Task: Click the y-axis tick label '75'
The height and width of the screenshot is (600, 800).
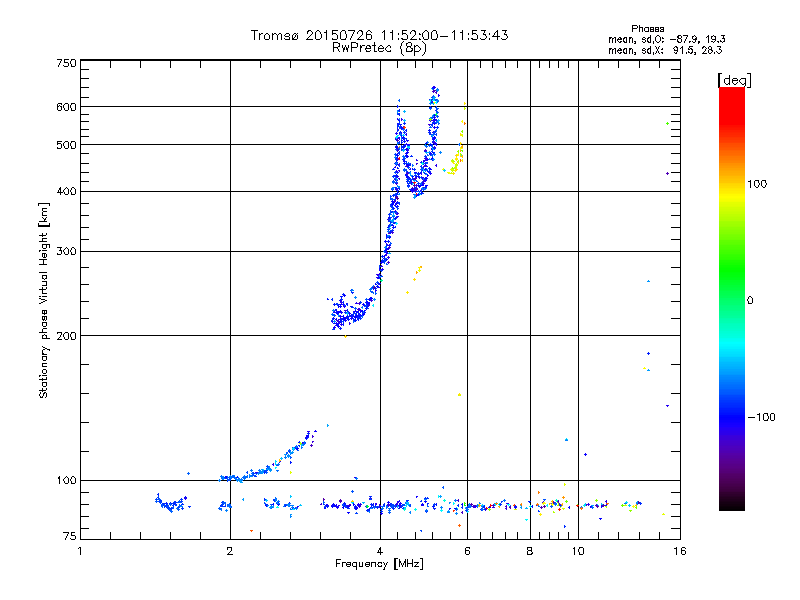Action: pos(70,536)
